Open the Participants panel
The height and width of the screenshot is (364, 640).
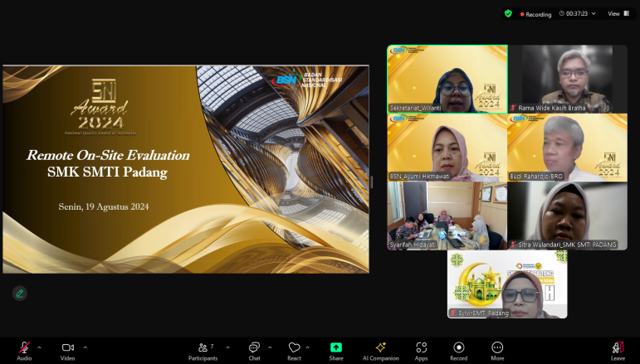click(203, 351)
